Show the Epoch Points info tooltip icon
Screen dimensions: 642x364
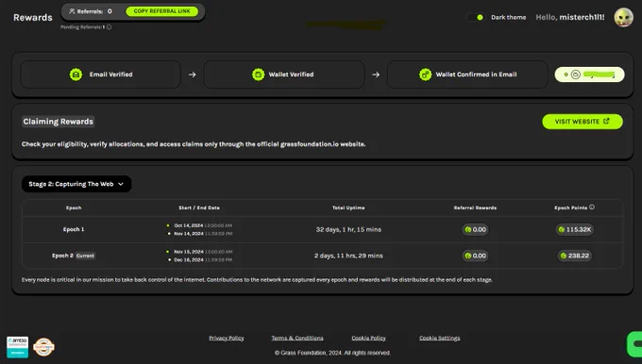pyautogui.click(x=592, y=207)
